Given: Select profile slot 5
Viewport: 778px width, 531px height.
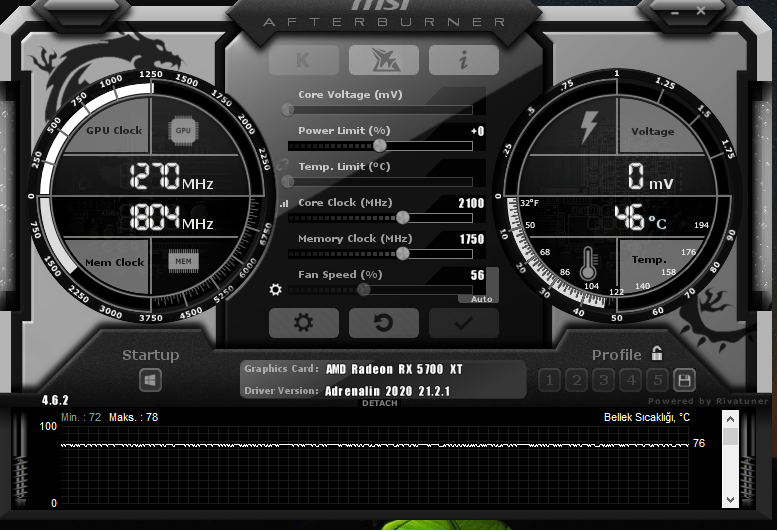Looking at the screenshot, I should tap(657, 381).
